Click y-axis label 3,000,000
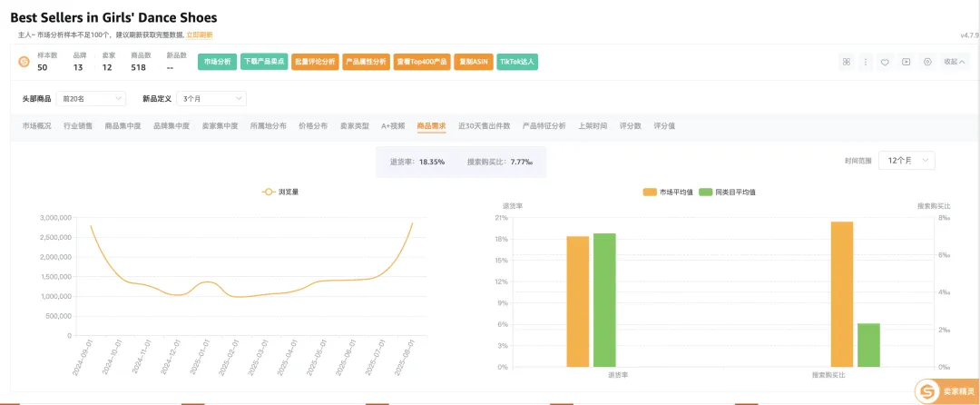The image size is (980, 405). 55,218
